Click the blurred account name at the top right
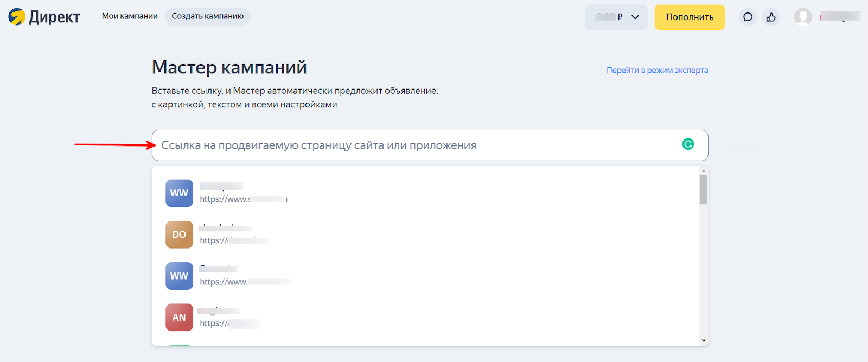868x362 pixels. [x=839, y=17]
